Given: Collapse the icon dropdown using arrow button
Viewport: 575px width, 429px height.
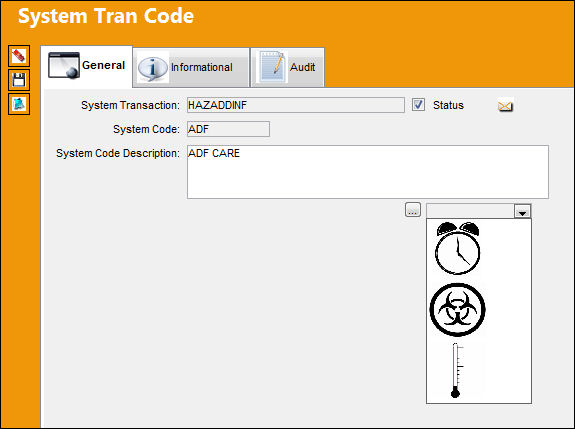Looking at the screenshot, I should [523, 212].
